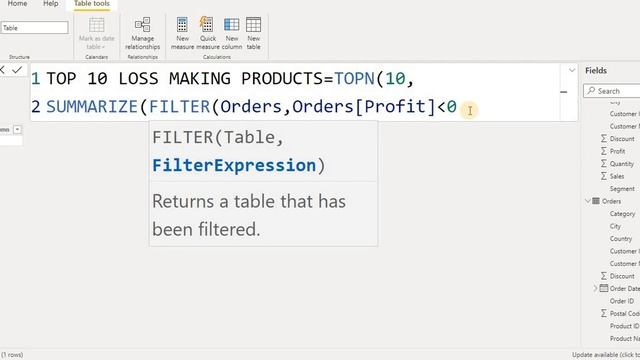Click the New measure icon
Screen dimensions: 640x360
click(182, 33)
